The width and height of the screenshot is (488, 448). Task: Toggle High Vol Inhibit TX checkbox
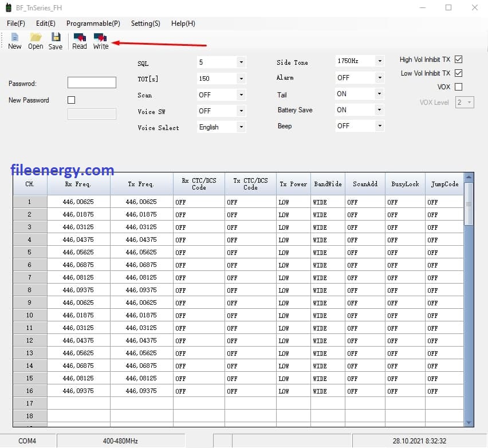[458, 59]
